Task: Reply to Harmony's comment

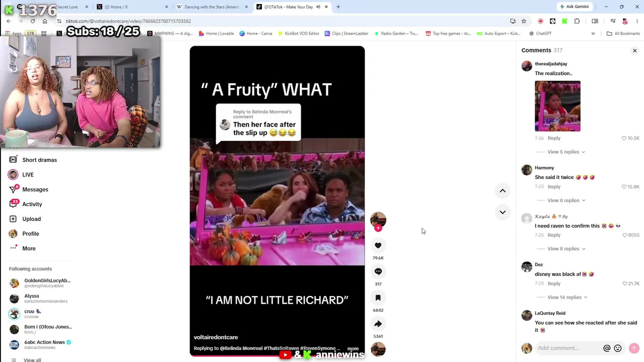Action: [x=554, y=187]
